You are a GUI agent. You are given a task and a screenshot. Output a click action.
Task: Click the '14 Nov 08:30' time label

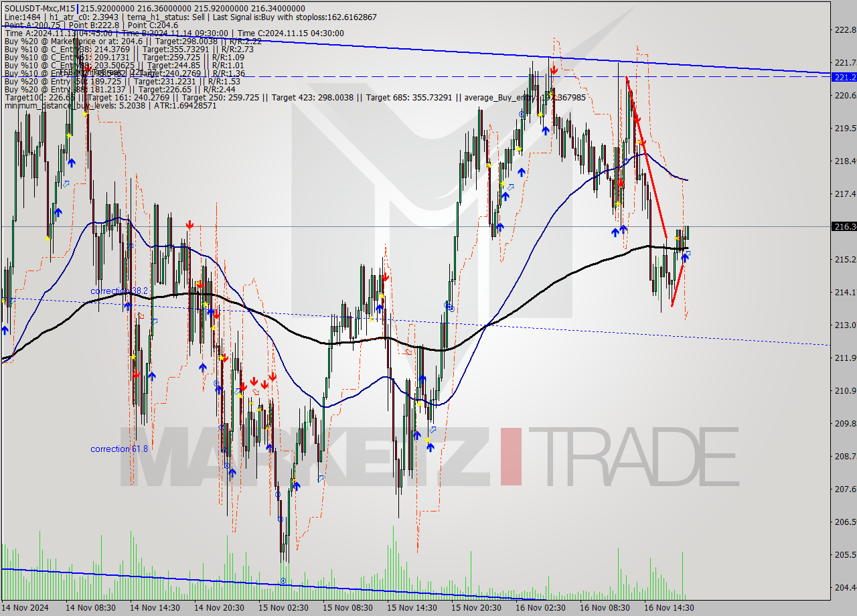90,607
